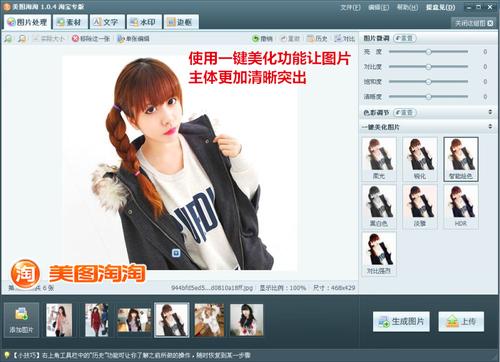Image resolution: width=500 pixels, height=362 pixels.
Task: Click the compare (对比) toolbar icon
Action: tap(338, 39)
